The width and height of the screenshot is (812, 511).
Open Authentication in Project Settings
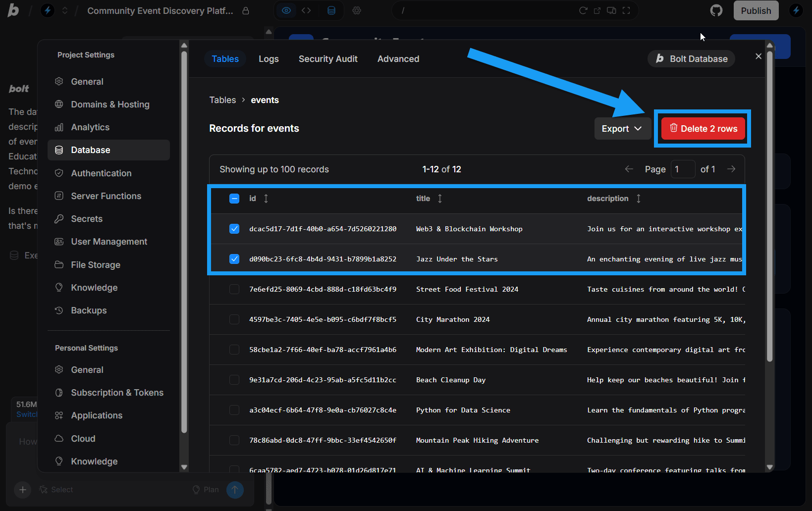pos(101,173)
